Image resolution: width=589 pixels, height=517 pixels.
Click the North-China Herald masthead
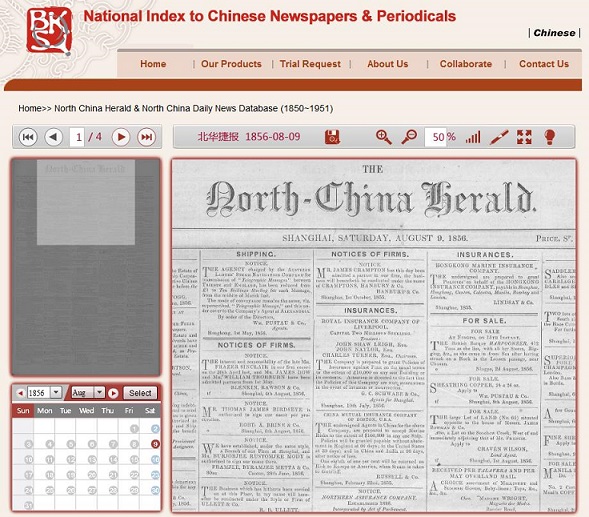pyautogui.click(x=371, y=199)
